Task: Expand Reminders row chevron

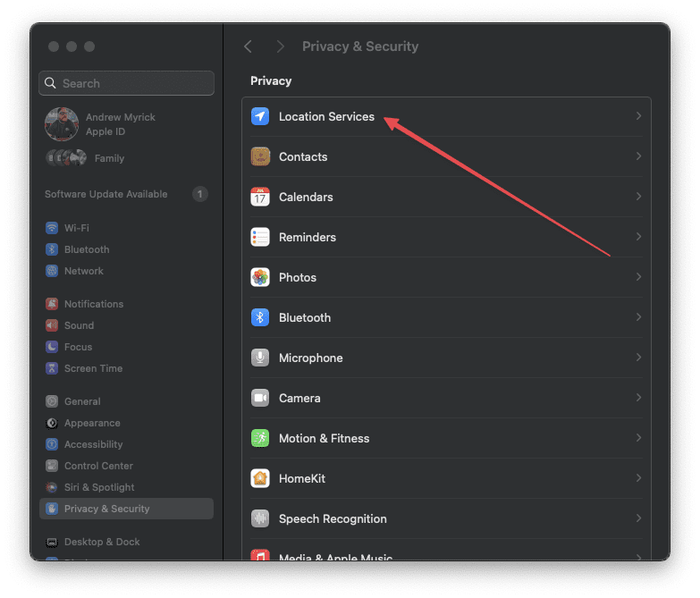Action: click(638, 237)
